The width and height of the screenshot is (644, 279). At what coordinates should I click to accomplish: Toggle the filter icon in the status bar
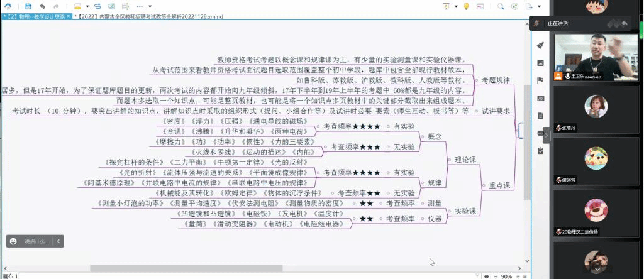tap(477, 276)
